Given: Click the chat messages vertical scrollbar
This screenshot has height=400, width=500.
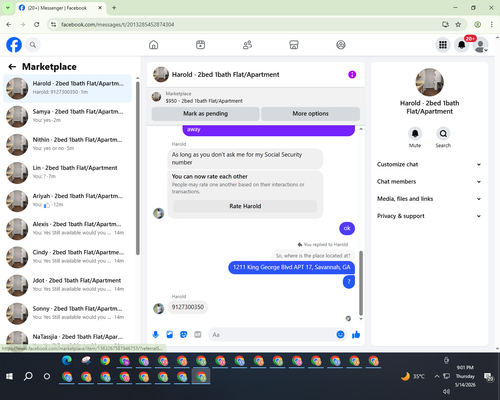Looking at the screenshot, I should coord(361,283).
